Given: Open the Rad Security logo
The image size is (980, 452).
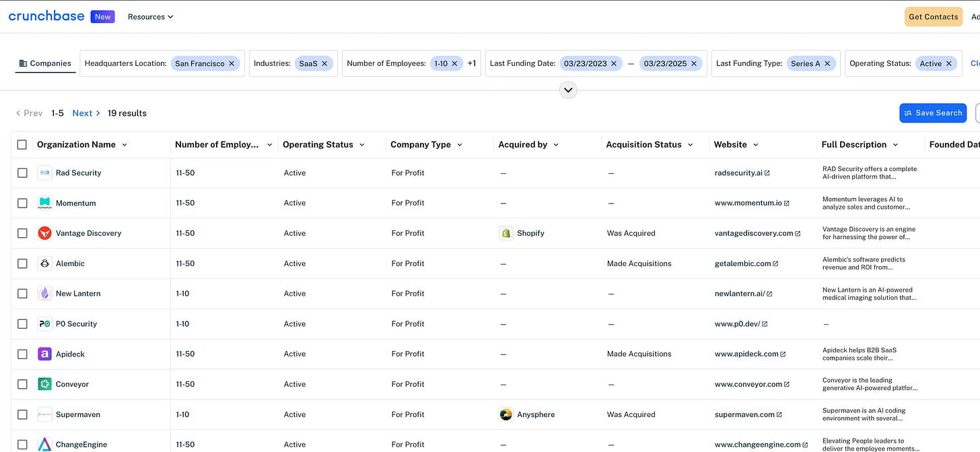Looking at the screenshot, I should pyautogui.click(x=44, y=173).
